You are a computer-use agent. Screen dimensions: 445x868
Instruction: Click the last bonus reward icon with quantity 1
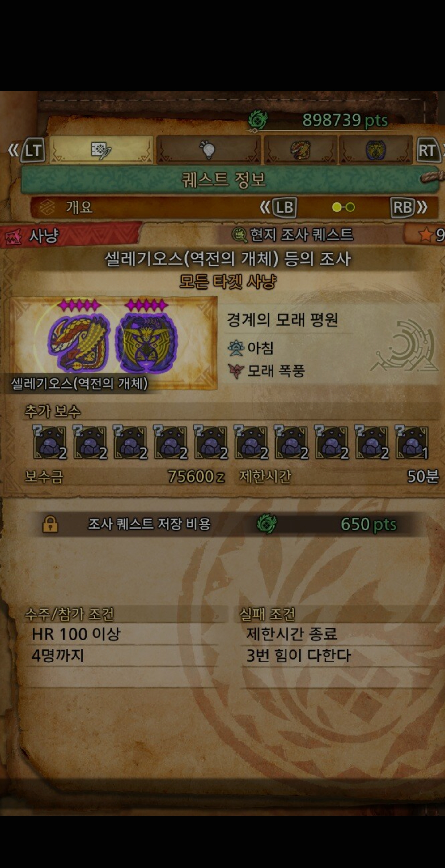click(x=412, y=442)
